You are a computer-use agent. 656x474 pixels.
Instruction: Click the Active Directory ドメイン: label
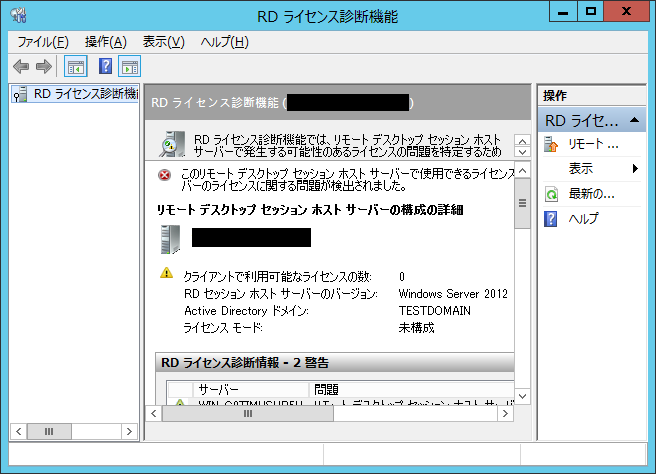[x=246, y=311]
